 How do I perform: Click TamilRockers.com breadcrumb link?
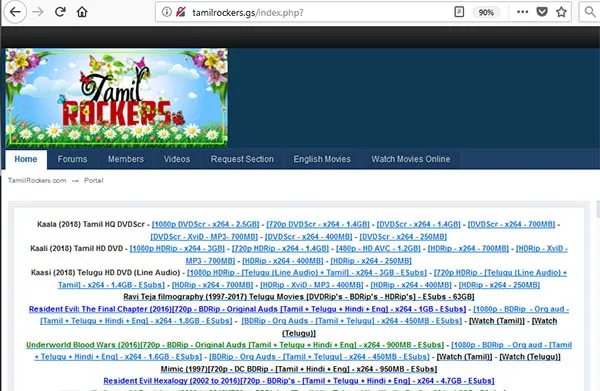[x=37, y=181]
